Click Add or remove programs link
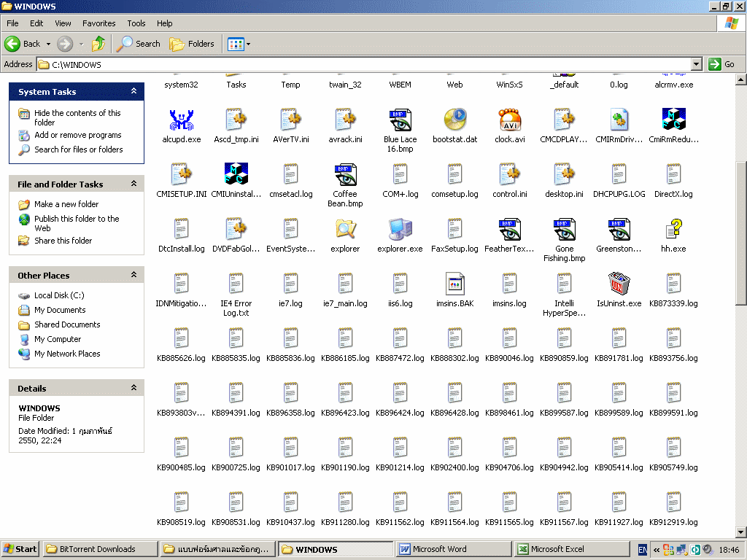The width and height of the screenshot is (747, 560). (77, 135)
